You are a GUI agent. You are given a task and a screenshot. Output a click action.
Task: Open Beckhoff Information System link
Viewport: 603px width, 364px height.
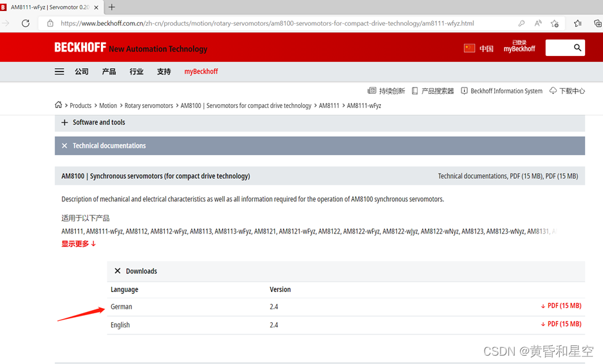(501, 91)
